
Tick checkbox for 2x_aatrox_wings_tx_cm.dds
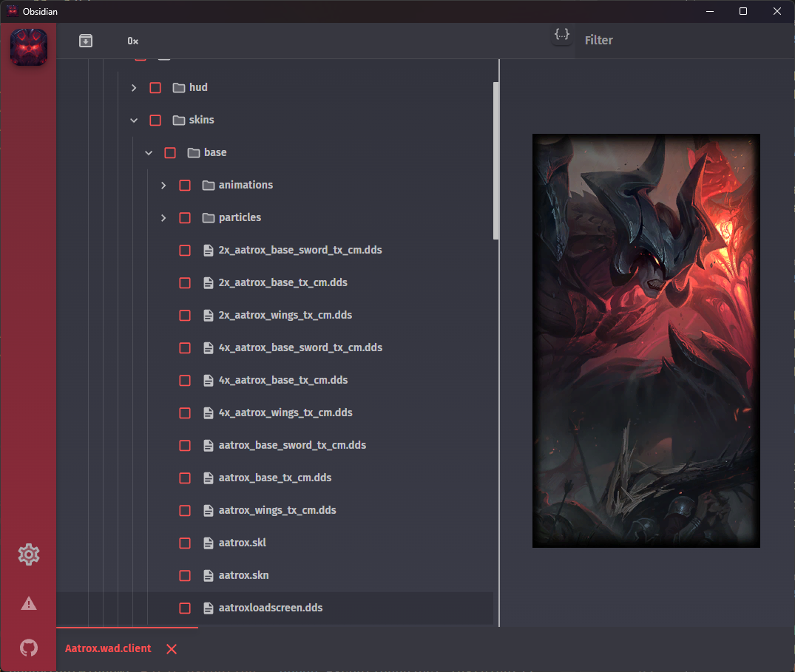click(x=185, y=315)
